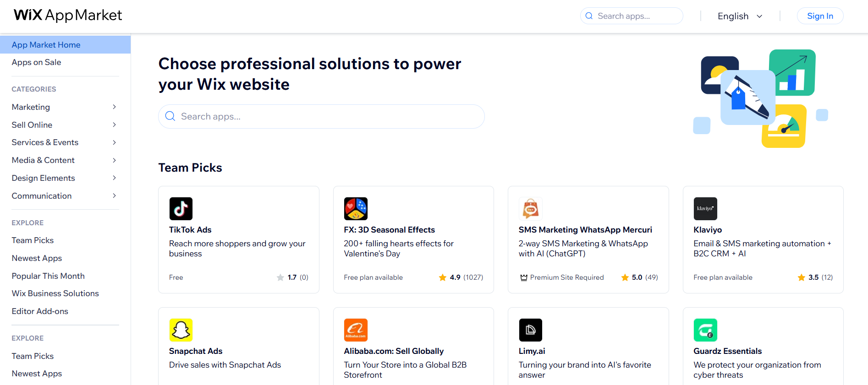This screenshot has width=868, height=385.
Task: Open the Klaviyo app icon
Action: tap(705, 209)
